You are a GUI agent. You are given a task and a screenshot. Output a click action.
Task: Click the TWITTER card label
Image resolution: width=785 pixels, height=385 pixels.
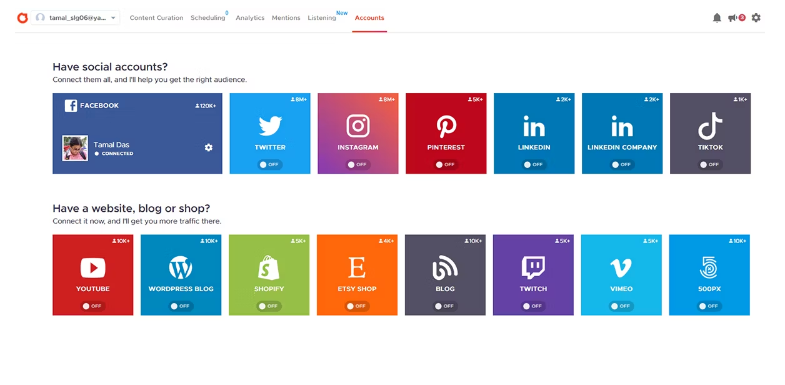tap(270, 148)
